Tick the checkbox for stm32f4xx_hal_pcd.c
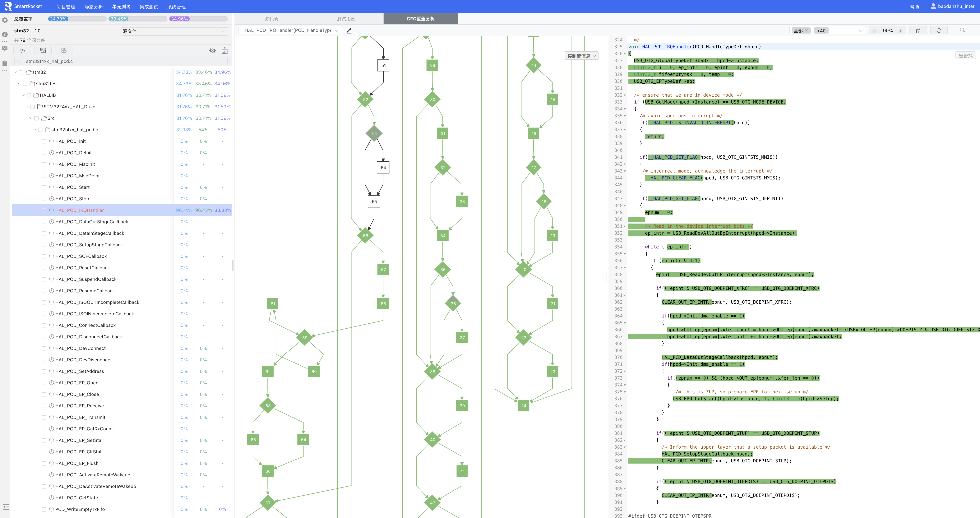 (x=40, y=130)
